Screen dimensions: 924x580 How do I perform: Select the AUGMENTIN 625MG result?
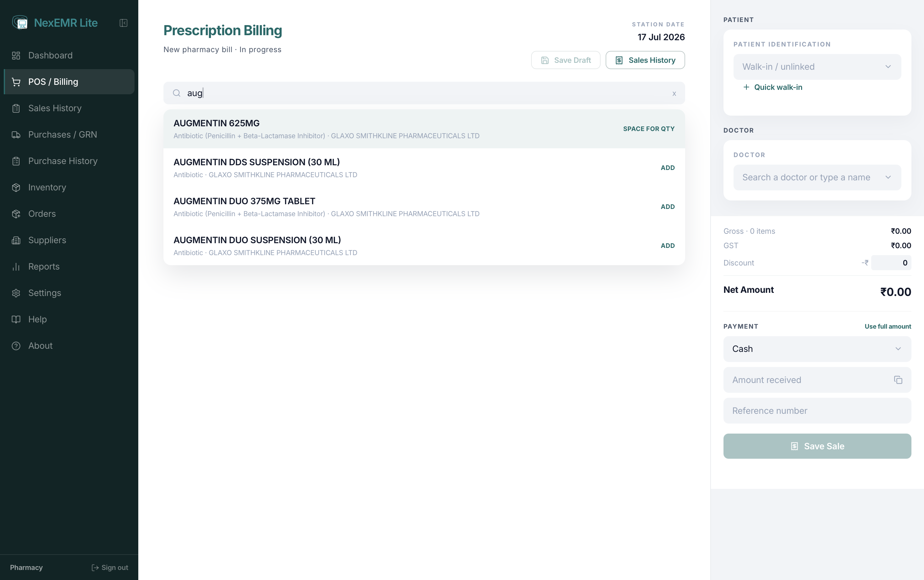(x=424, y=129)
